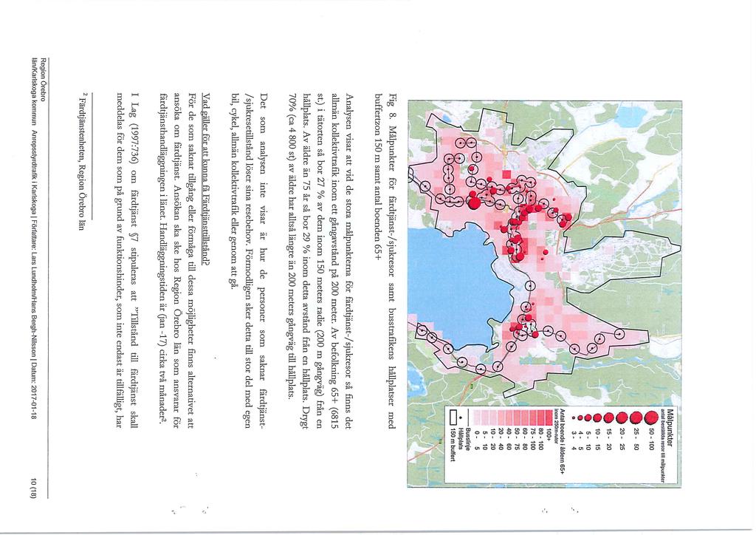The image size is (756, 535).
Task: Click the Busslinje line symbol in the legend
Action: point(468,418)
